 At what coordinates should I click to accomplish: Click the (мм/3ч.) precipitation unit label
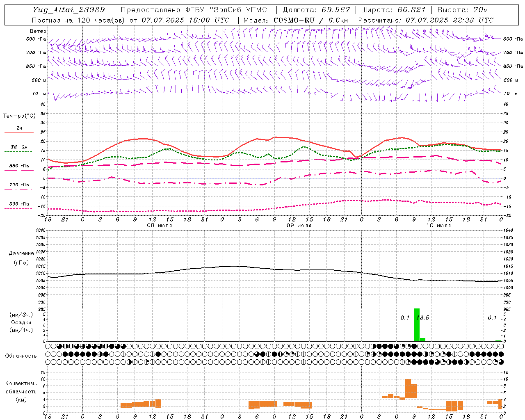coord(21,315)
